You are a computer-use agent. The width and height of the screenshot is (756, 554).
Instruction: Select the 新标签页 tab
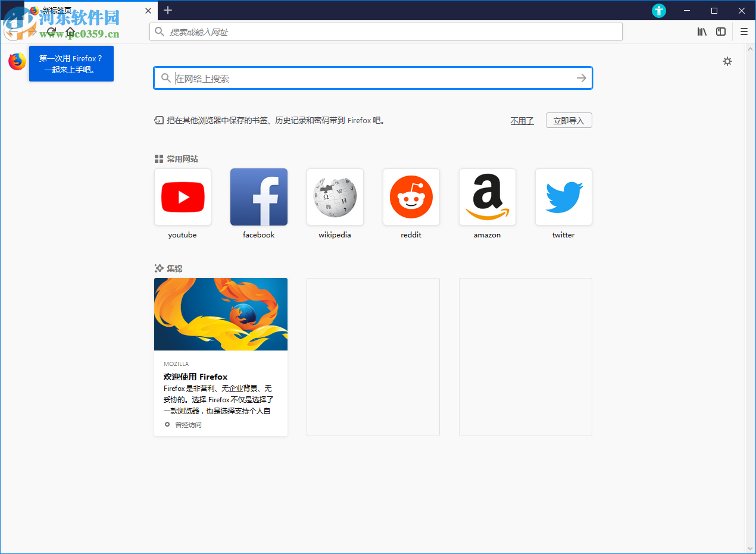point(91,10)
